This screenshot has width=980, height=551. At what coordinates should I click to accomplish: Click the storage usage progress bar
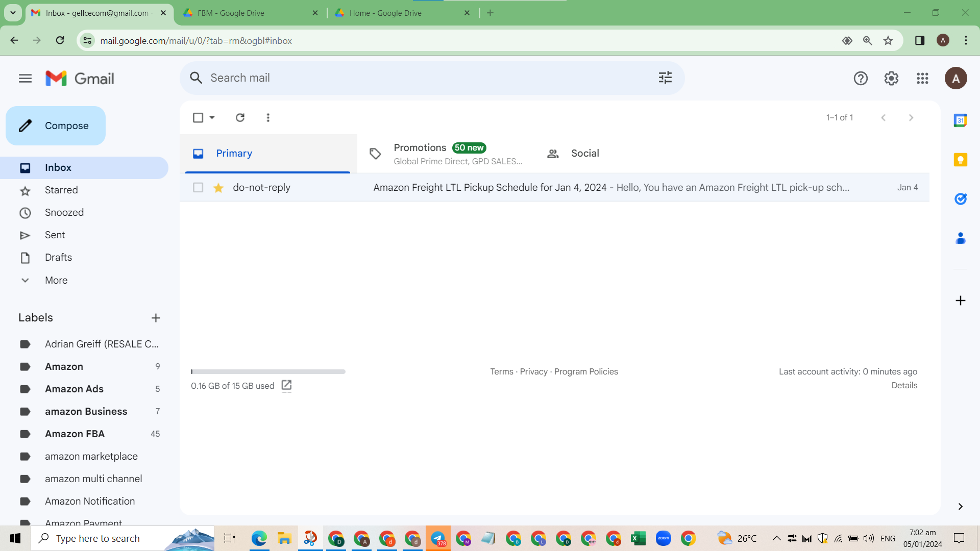click(268, 372)
